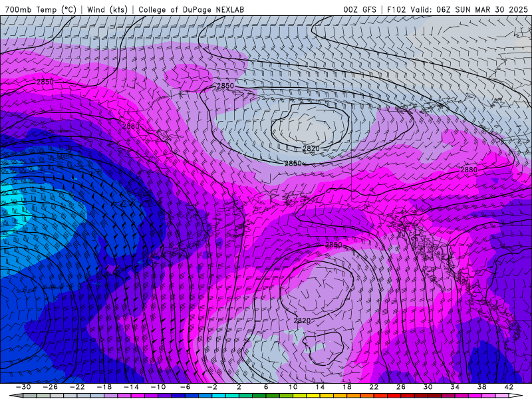Select the 38 color bar label
The image size is (532, 399).
(481, 387)
